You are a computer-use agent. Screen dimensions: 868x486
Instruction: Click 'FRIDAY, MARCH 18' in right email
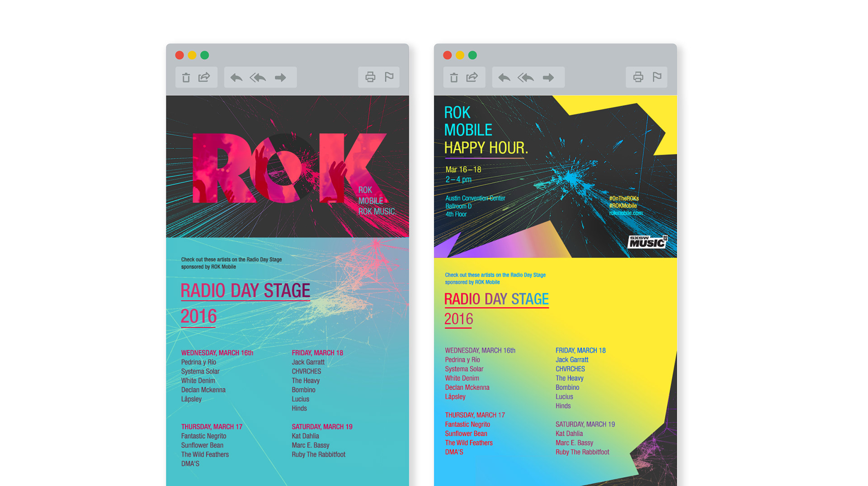click(x=580, y=350)
